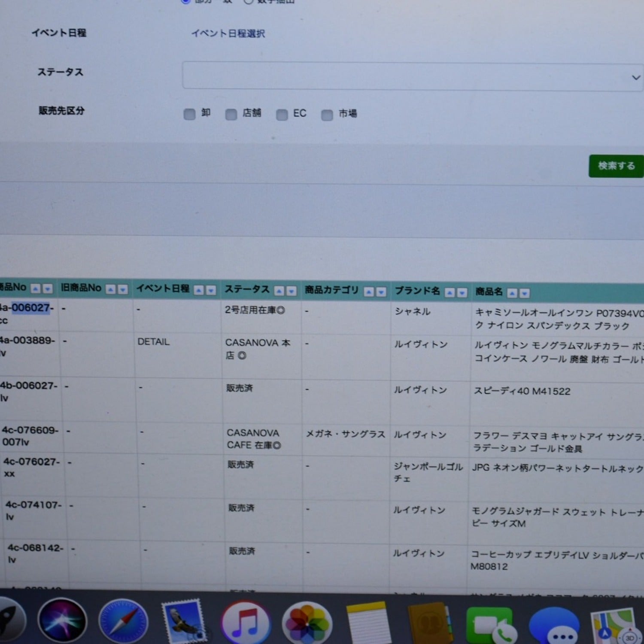644x644 pixels.
Task: Enable the EC checkbox under 販売先区分
Action: point(282,115)
